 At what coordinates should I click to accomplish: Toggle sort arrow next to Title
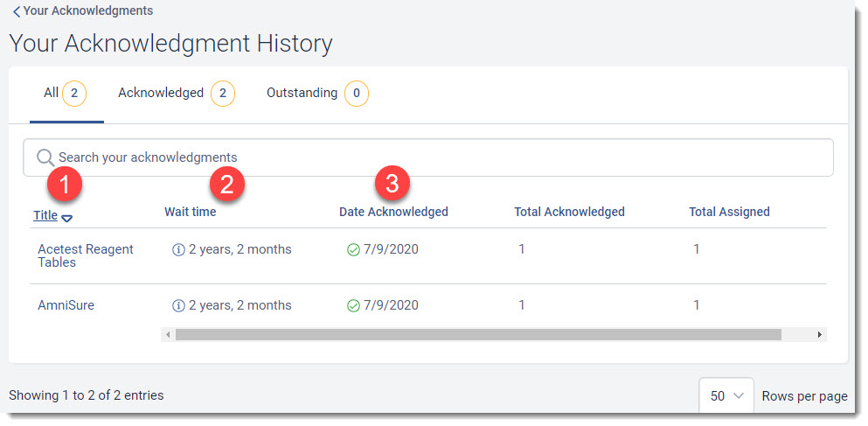pyautogui.click(x=67, y=217)
